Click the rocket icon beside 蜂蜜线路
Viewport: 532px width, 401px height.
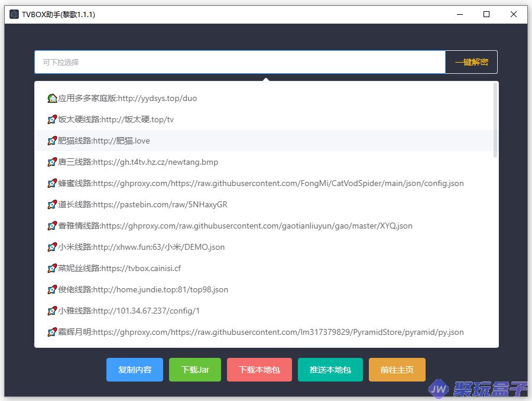(52, 184)
